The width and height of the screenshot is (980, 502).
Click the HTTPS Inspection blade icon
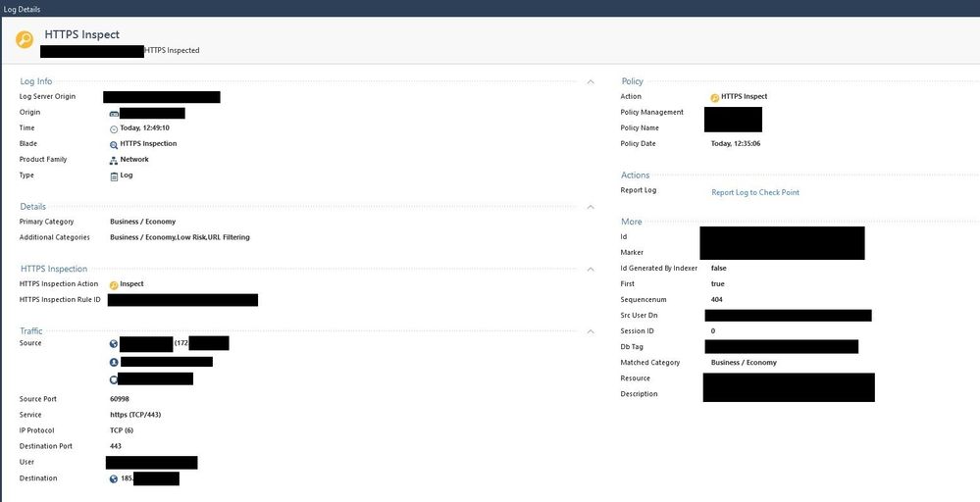[x=114, y=144]
